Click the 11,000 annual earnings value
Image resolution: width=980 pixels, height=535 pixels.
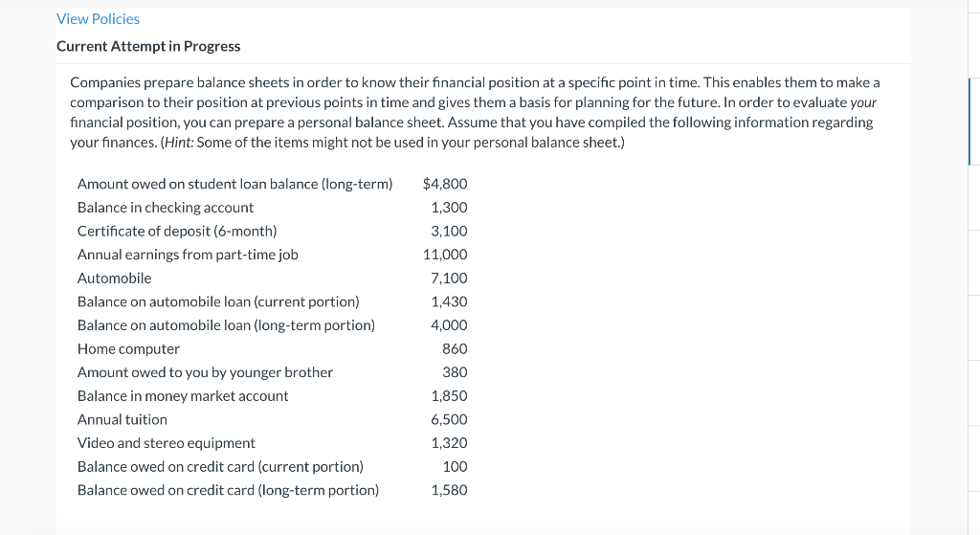[x=445, y=255]
